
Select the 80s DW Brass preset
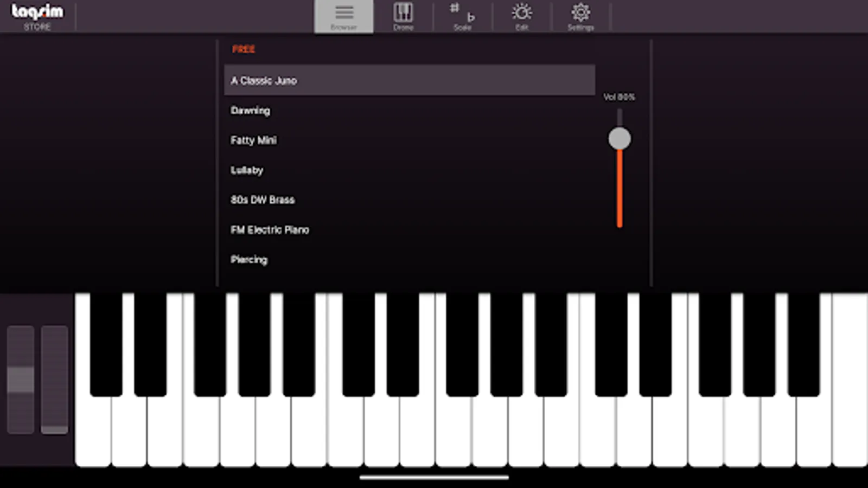[410, 200]
